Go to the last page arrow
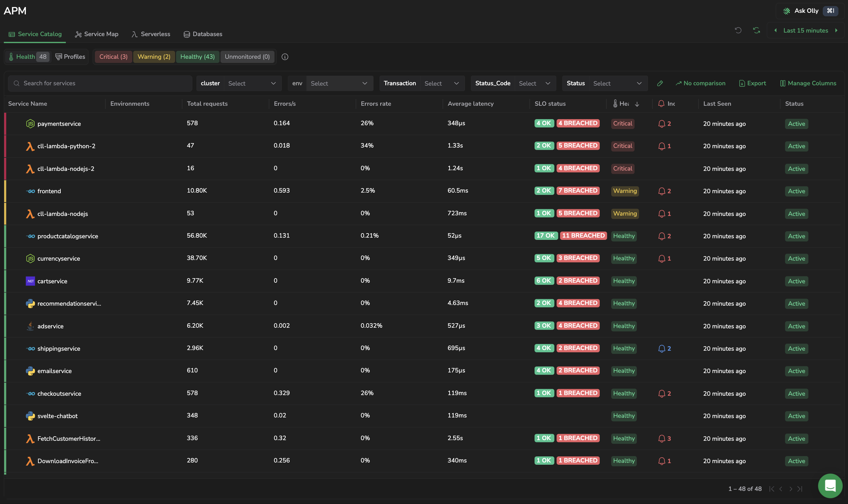This screenshot has width=848, height=504. [x=800, y=488]
